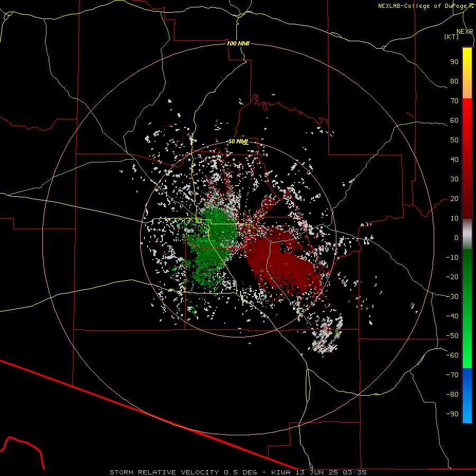Click the 0 value on the velocity scale
The image size is (476, 476).
(x=456, y=238)
